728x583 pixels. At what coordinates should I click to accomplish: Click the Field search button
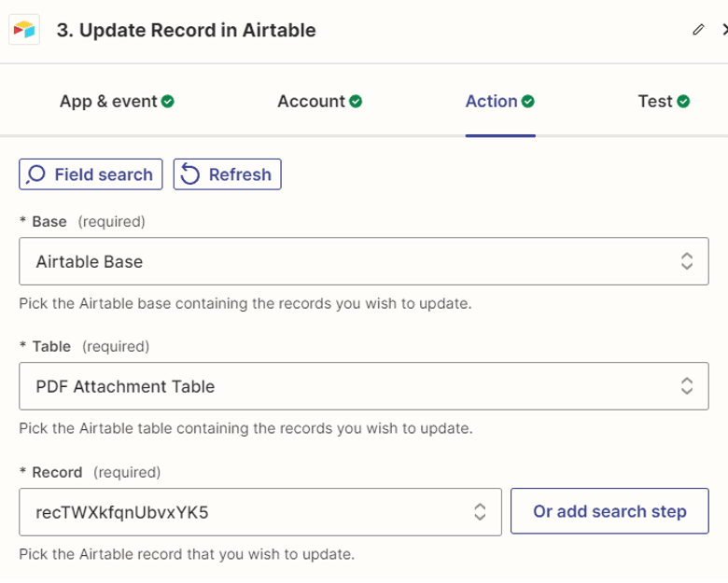(x=91, y=174)
